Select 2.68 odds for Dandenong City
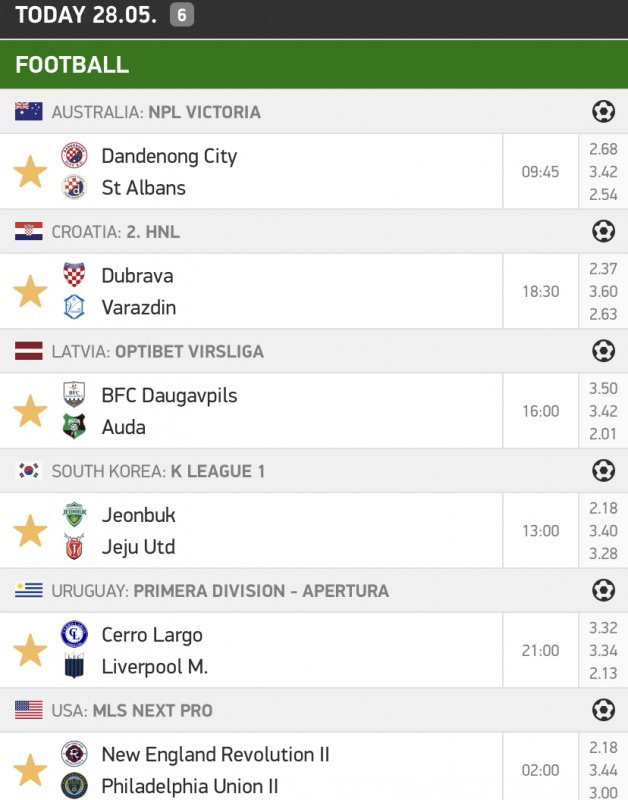Image resolution: width=628 pixels, height=800 pixels. 603,149
